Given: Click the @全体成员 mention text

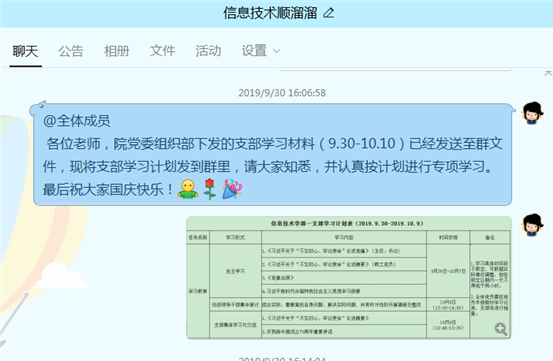Looking at the screenshot, I should tap(77, 121).
